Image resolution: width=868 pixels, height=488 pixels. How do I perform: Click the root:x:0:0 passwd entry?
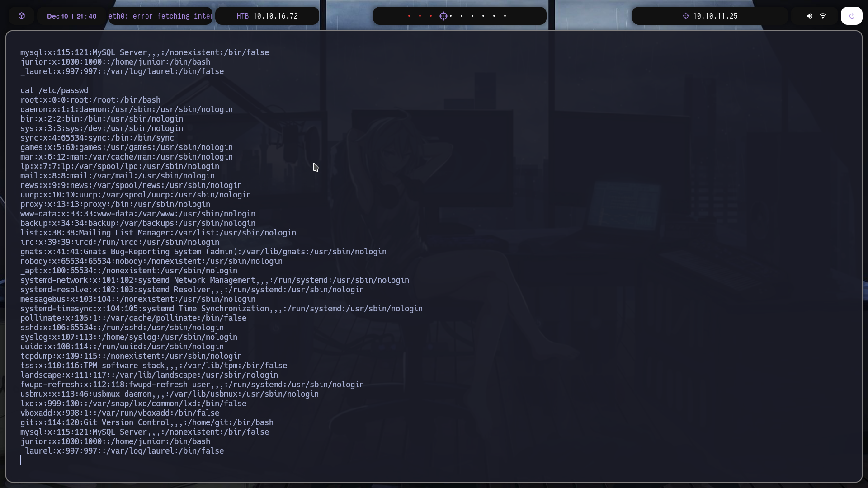(90, 100)
